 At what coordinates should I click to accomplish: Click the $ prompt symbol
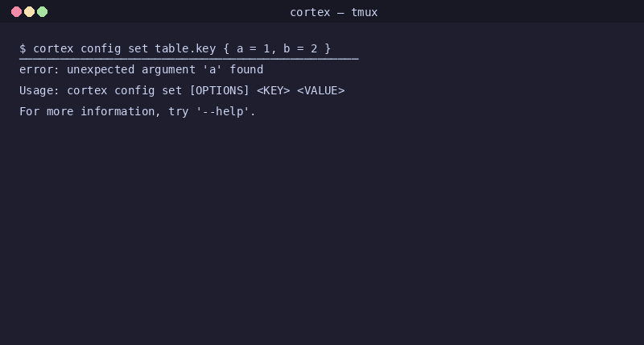tap(23, 48)
